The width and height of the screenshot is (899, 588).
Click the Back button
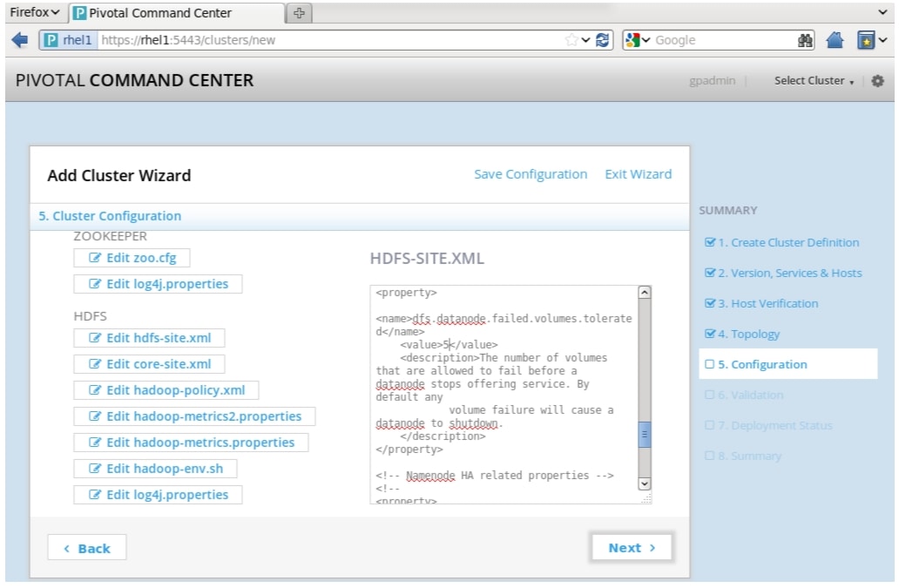click(87, 549)
